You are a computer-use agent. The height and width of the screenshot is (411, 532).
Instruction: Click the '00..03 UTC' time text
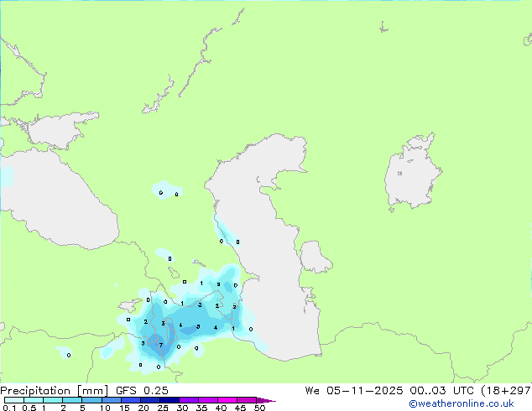[441, 391]
